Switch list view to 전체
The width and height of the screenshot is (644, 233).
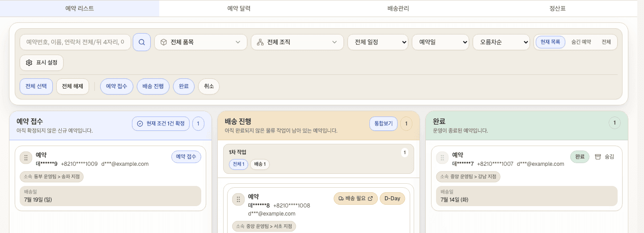click(606, 42)
